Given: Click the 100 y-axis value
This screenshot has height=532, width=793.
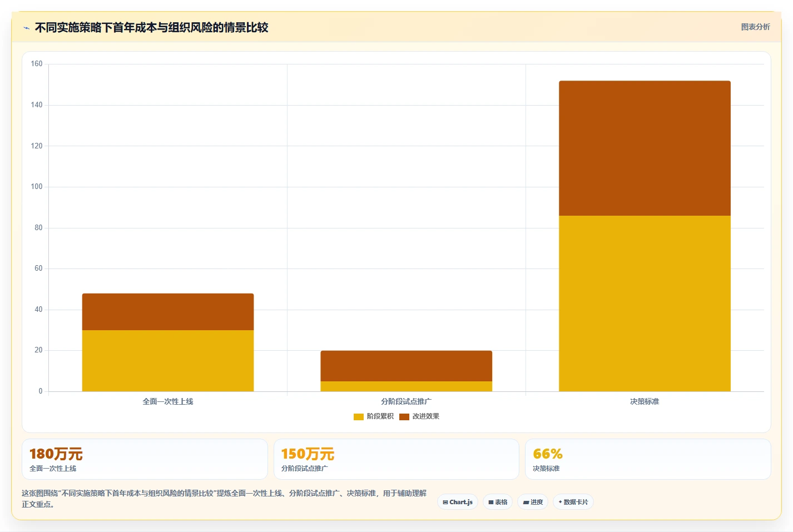Looking at the screenshot, I should [x=37, y=187].
